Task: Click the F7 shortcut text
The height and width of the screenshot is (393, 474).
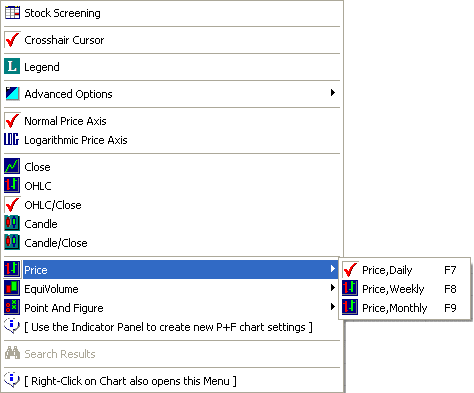Action: [450, 270]
